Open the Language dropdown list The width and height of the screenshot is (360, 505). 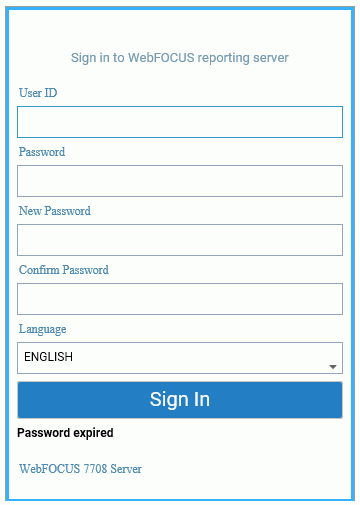tap(180, 358)
